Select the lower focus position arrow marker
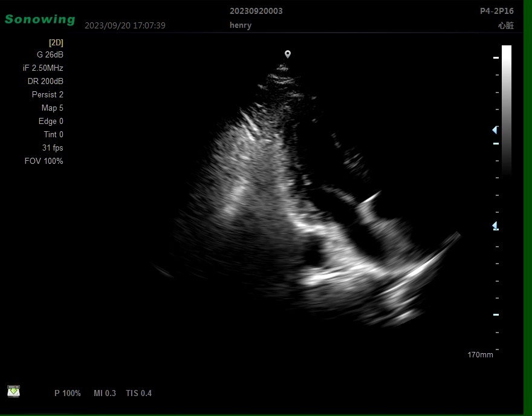The width and height of the screenshot is (532, 416). tap(495, 226)
